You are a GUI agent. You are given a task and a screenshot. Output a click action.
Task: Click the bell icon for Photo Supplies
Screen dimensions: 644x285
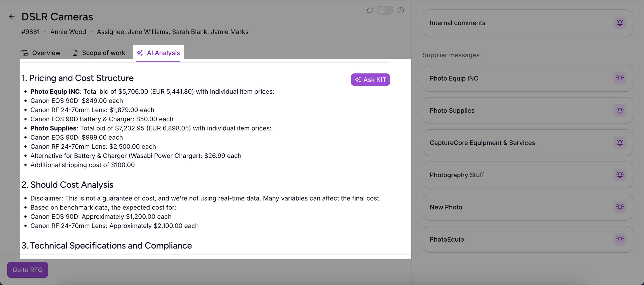coord(620,110)
